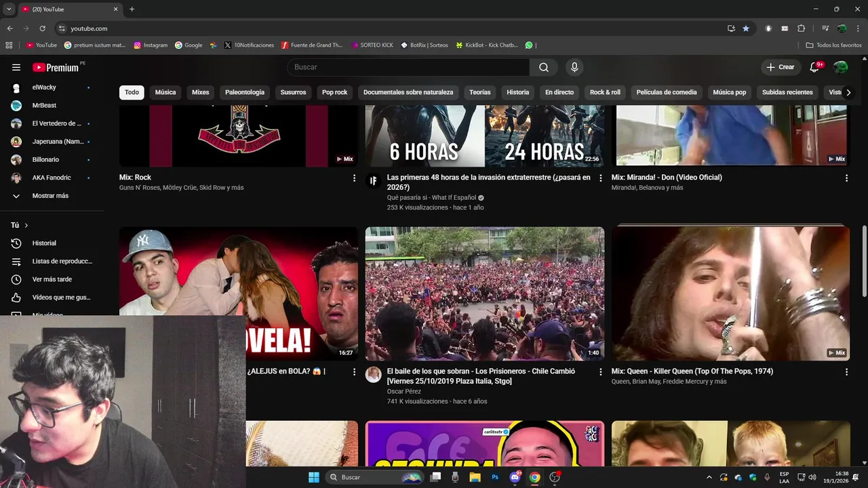Click the YouTube Premium logo
Viewport: 868px width, 488px height.
point(56,67)
